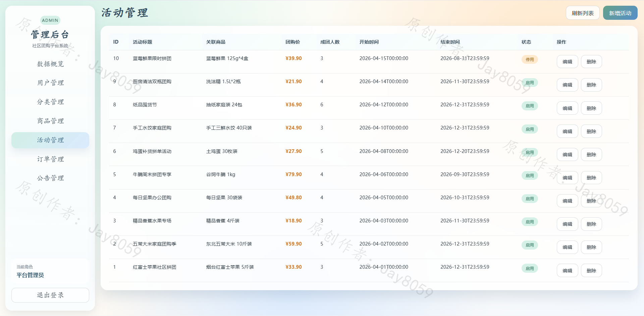Edit activity 手工水饺家庭团购
This screenshot has height=316, width=644.
point(568,131)
